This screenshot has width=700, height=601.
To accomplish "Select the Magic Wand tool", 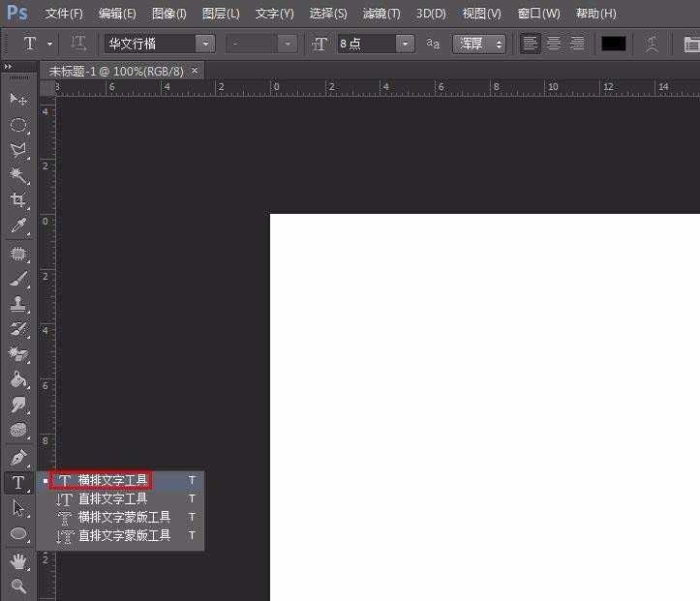I will 18,175.
